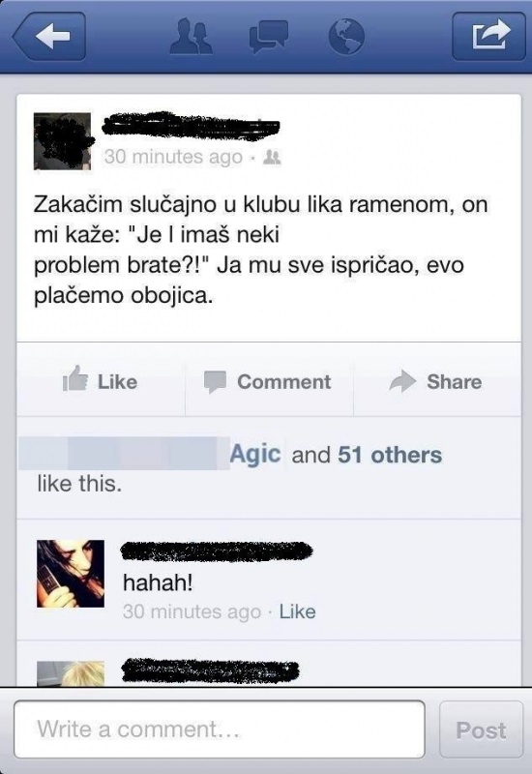
Task: Tap the thumbs-up Like icon
Action: tap(75, 379)
